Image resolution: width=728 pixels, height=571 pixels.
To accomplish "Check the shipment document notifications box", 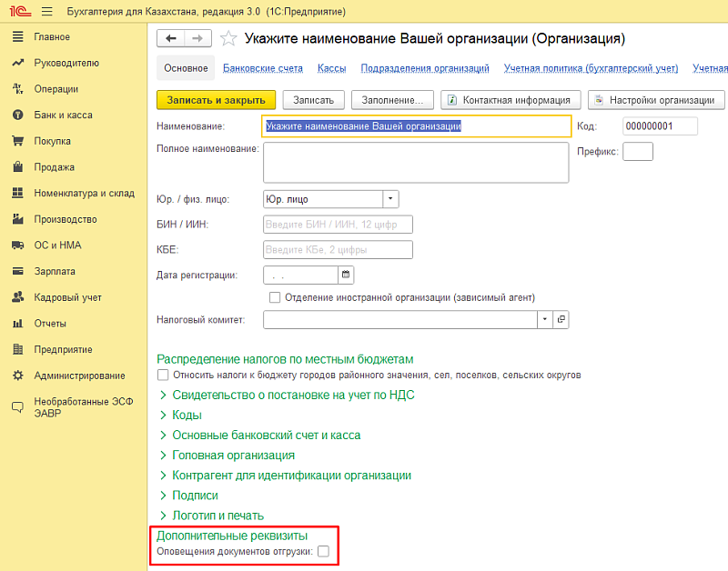I will point(323,551).
